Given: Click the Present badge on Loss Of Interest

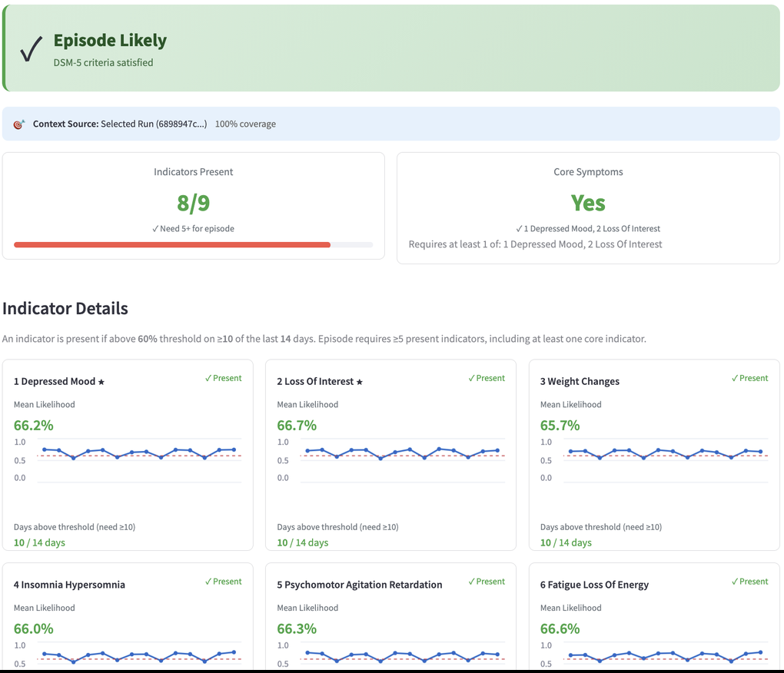Looking at the screenshot, I should click(487, 378).
